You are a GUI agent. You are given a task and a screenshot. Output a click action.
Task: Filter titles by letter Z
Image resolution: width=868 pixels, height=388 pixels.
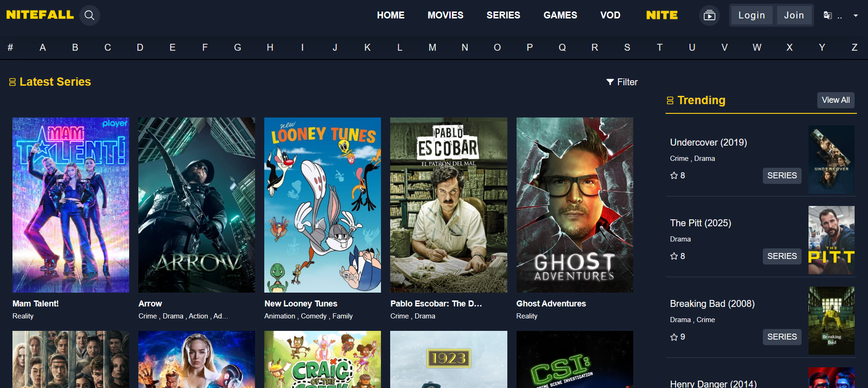tap(855, 47)
